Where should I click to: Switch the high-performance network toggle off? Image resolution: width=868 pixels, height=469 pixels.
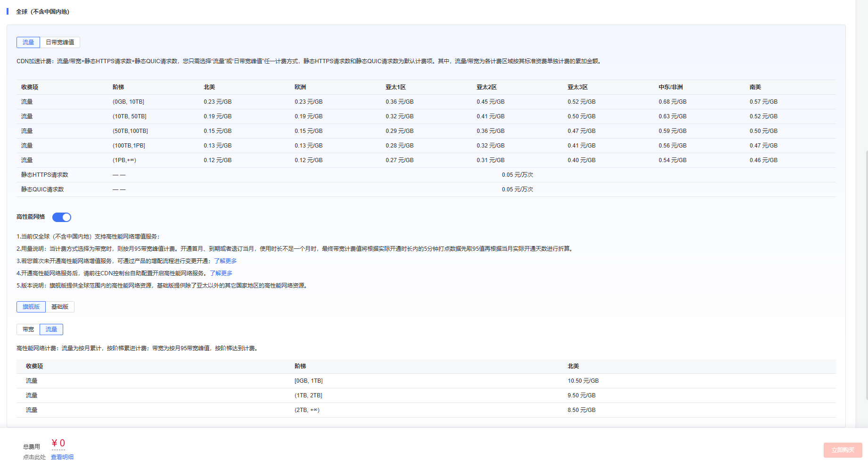[62, 217]
